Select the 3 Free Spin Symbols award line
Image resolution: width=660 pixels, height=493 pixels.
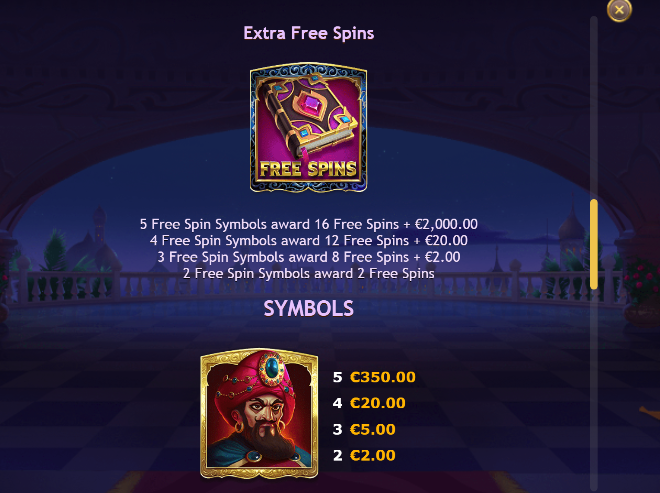click(309, 257)
